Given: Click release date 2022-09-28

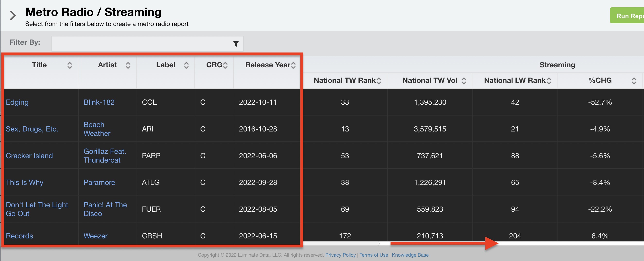Looking at the screenshot, I should (258, 183).
